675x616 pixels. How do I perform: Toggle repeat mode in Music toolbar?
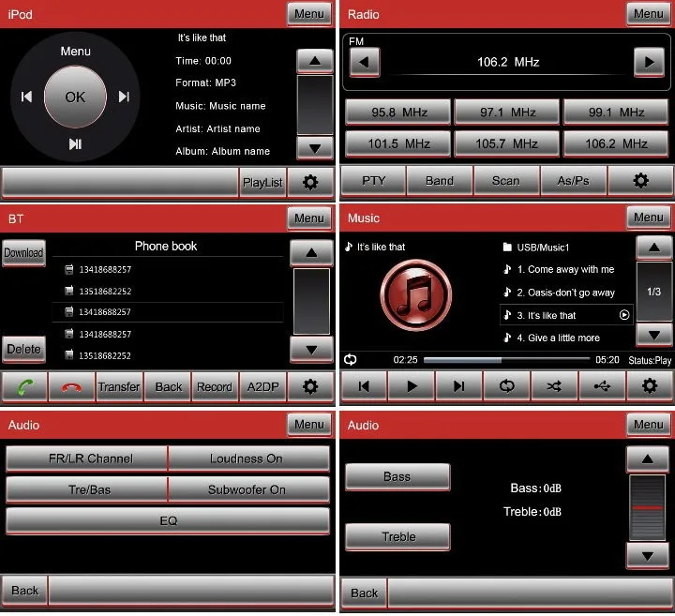click(x=506, y=386)
